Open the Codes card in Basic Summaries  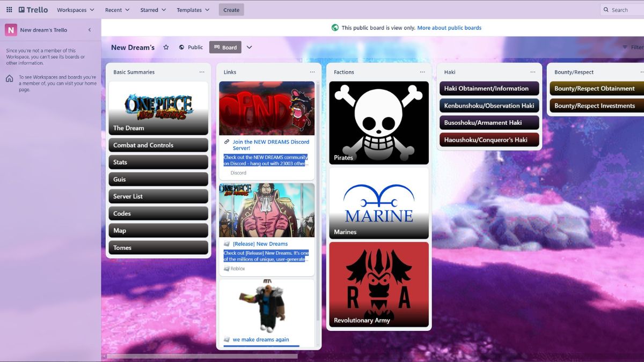(158, 213)
